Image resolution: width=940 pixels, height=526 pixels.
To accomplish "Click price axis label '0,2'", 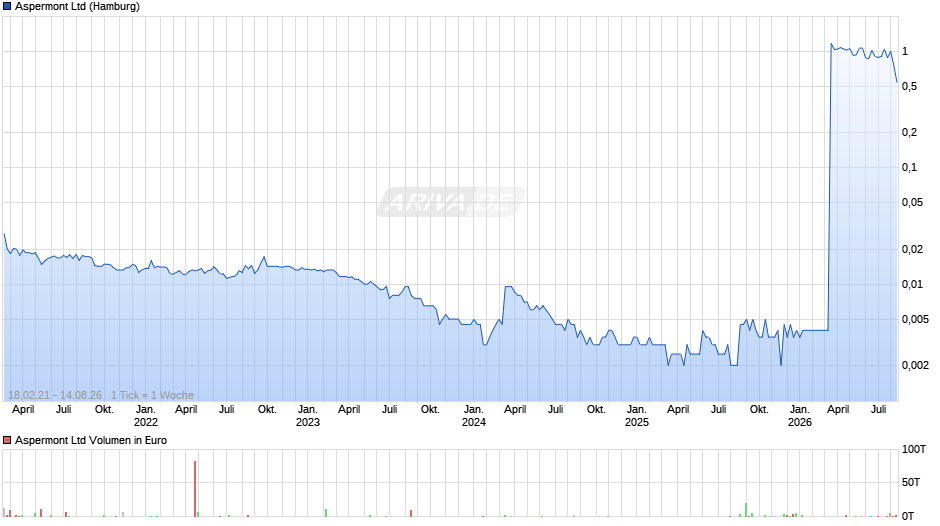I will click(x=909, y=133).
